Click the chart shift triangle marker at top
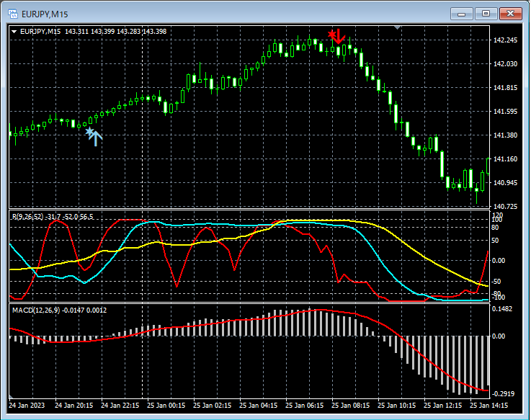The image size is (531, 420). coord(398,27)
